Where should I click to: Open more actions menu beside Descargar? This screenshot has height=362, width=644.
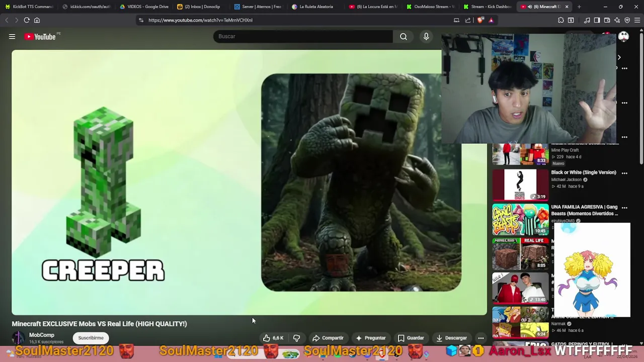point(481,338)
